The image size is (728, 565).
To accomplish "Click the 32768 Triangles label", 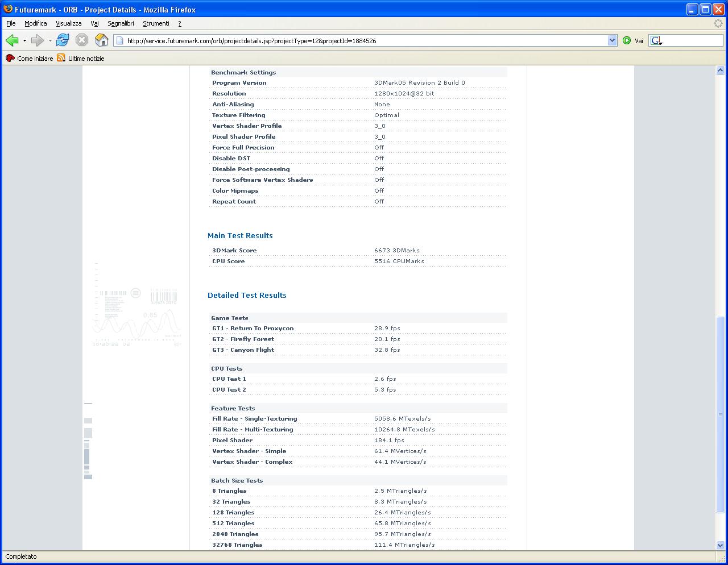I will click(x=237, y=545).
